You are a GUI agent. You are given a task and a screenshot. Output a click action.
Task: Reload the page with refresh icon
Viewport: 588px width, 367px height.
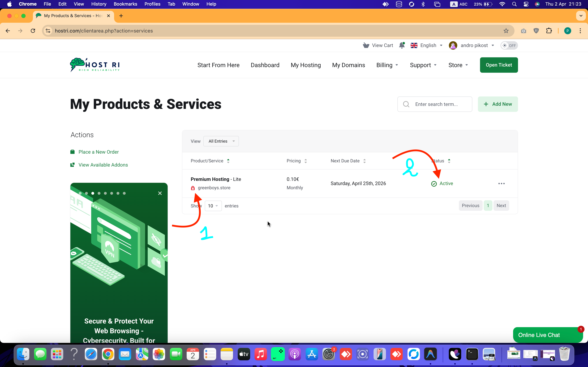pos(33,31)
